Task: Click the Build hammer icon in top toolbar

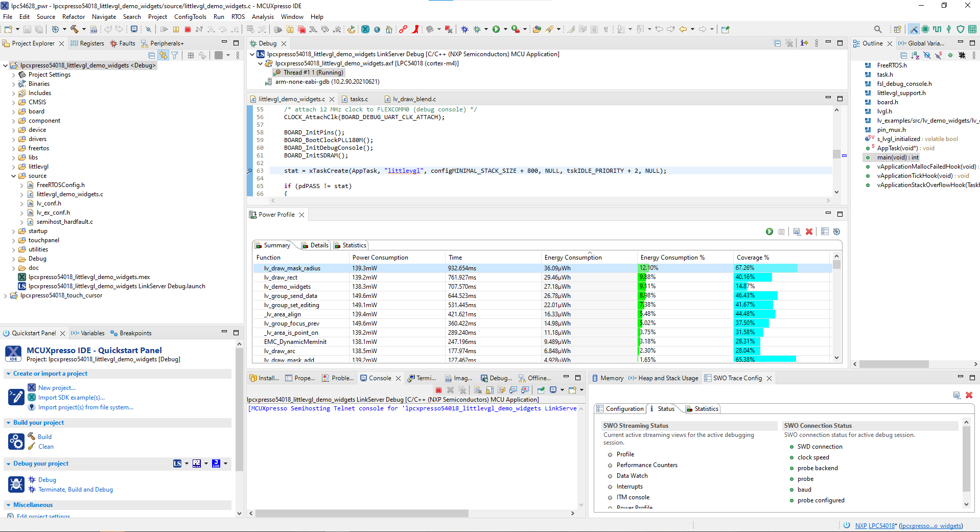Action: pos(74,30)
